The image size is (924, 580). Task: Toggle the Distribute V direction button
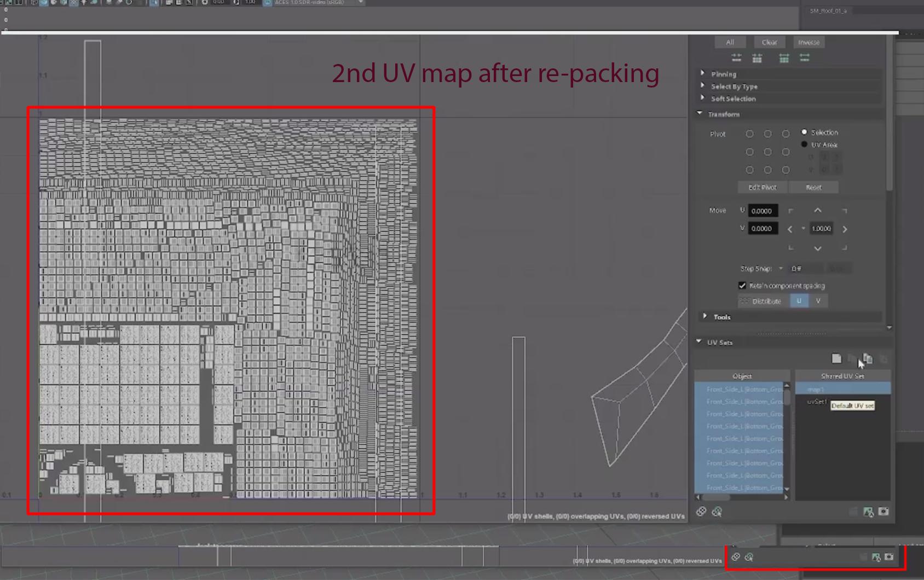pyautogui.click(x=818, y=301)
